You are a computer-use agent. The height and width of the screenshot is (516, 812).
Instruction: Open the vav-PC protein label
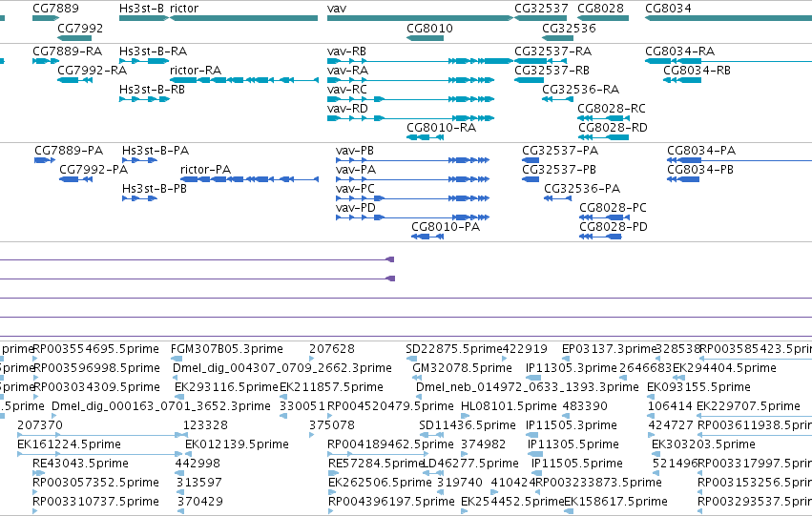click(355, 189)
